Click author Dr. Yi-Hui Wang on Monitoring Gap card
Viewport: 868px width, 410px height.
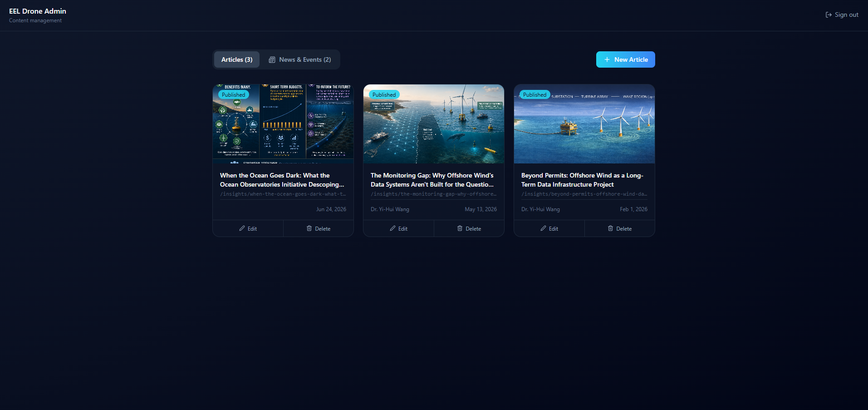coord(390,209)
